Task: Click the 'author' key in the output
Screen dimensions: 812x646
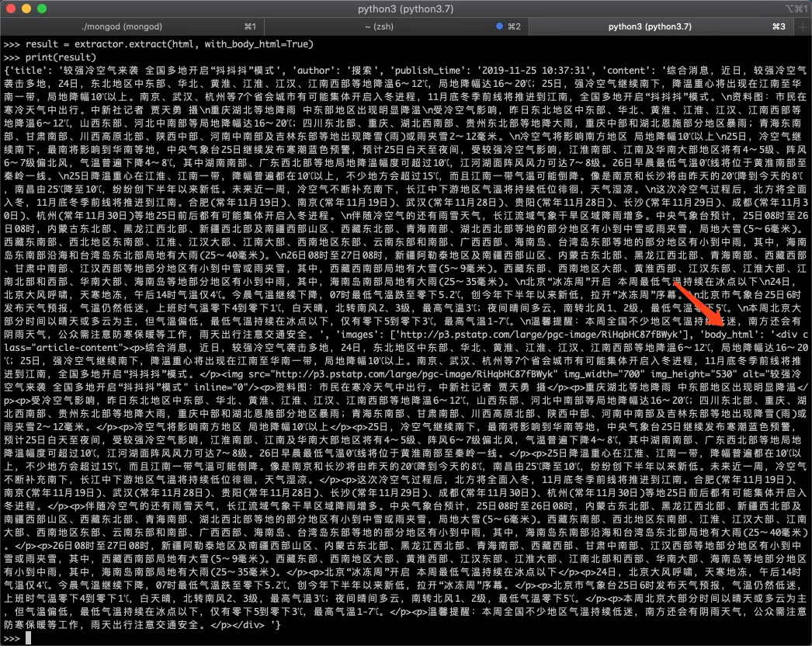Action: coord(313,71)
